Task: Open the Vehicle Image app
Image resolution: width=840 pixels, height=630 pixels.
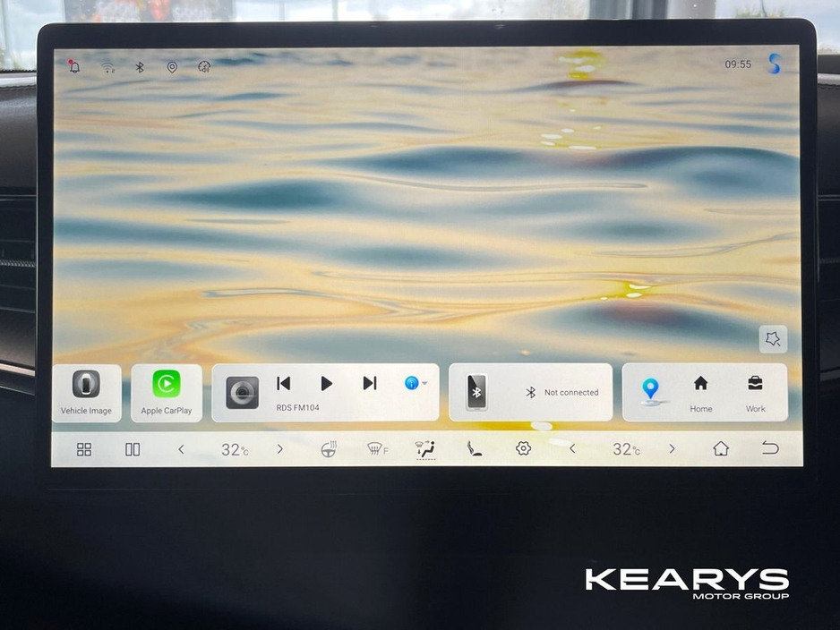Action: (87, 392)
